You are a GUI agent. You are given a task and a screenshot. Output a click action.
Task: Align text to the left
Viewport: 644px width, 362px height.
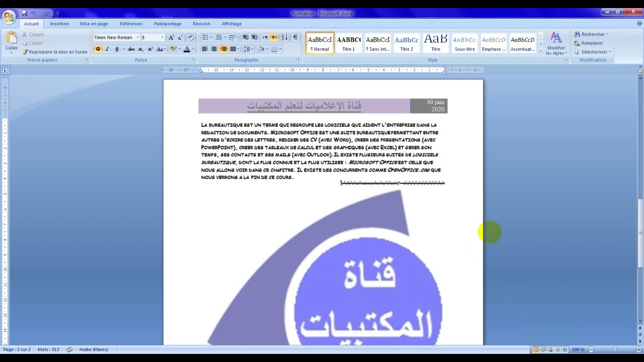tap(205, 49)
